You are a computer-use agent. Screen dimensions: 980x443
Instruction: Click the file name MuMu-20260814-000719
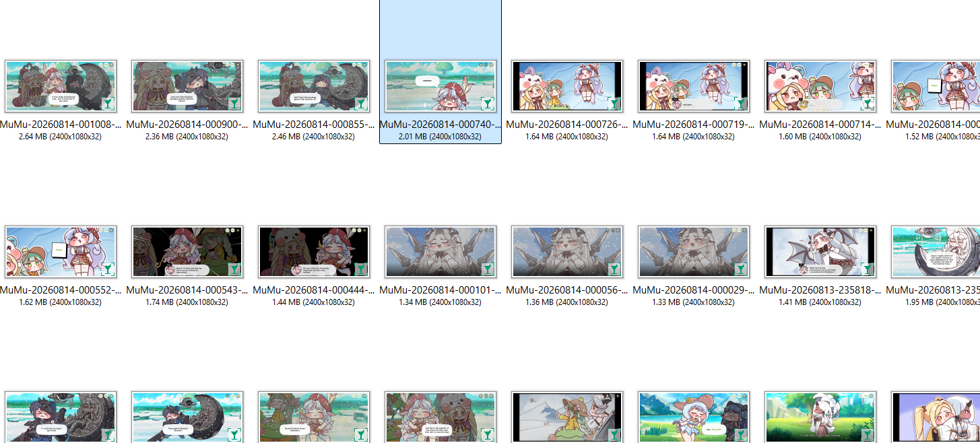click(x=694, y=125)
